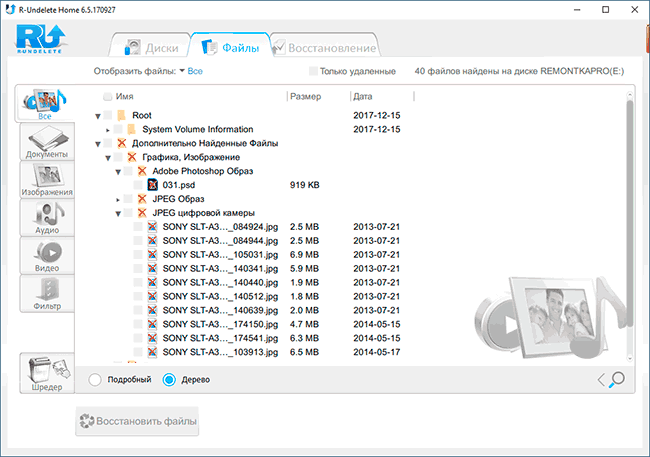650x457 pixels.
Task: Switch to the Диски tab
Action: pyautogui.click(x=153, y=47)
